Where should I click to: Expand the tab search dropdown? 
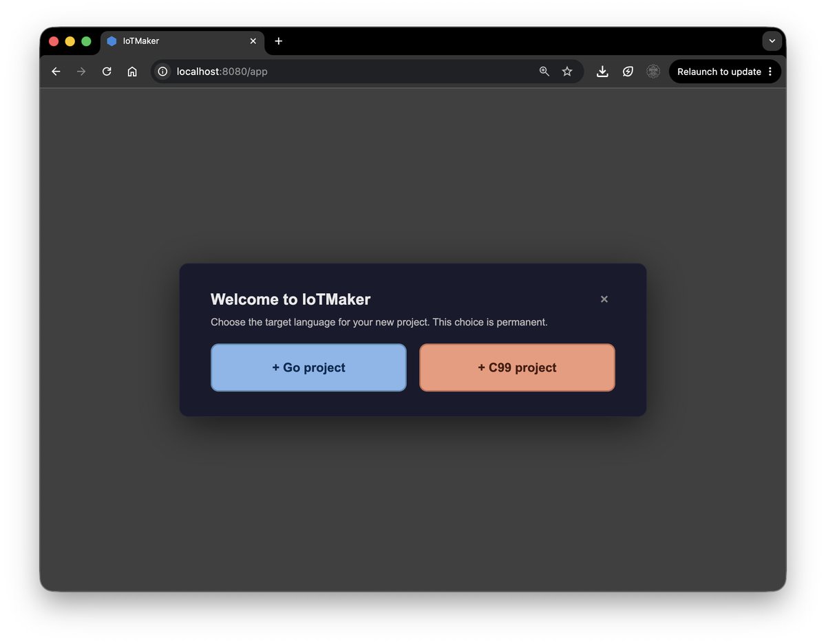(x=772, y=41)
